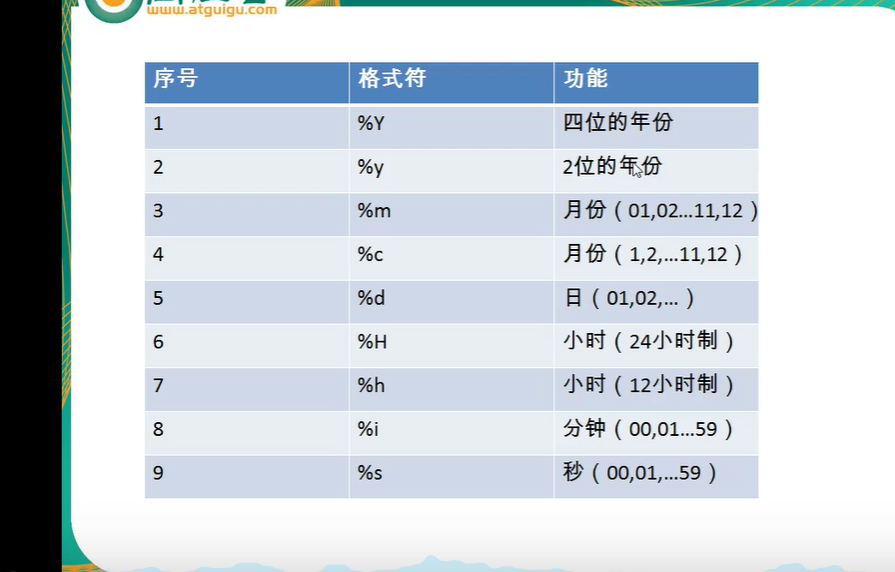Select the %Y format cell
Image resolution: width=895 pixels, height=572 pixels.
[451, 127]
